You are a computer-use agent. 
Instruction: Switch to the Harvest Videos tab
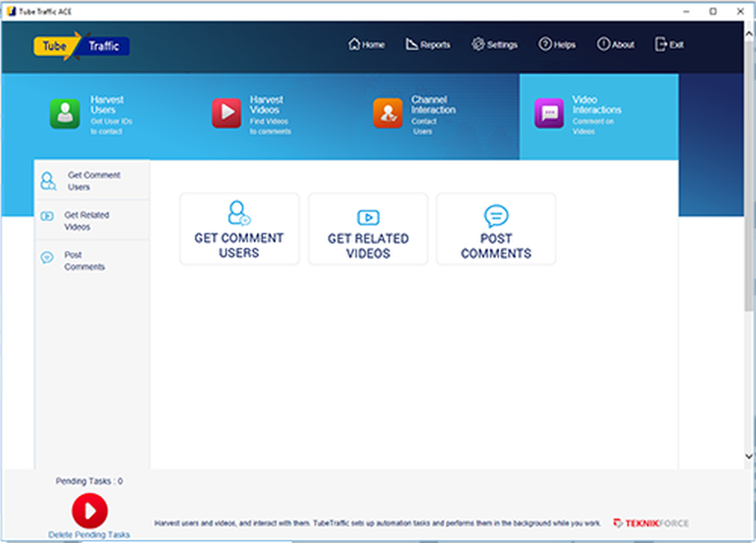[x=252, y=115]
